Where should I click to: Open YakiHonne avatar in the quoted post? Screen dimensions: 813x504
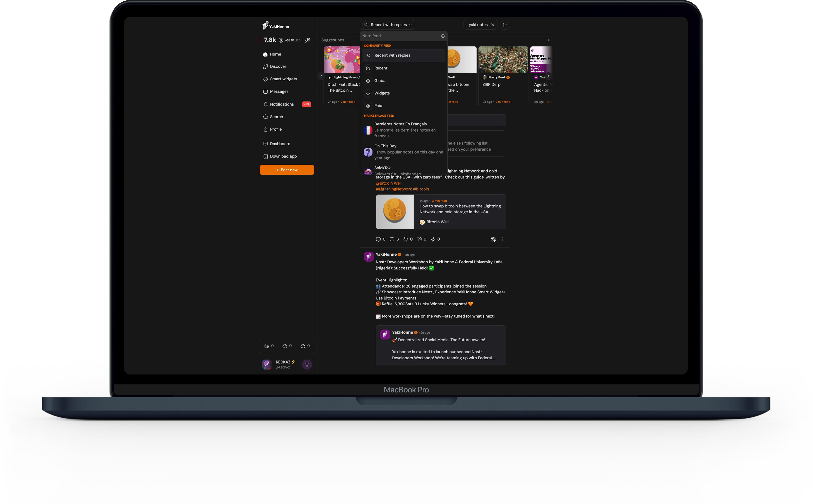[x=385, y=334]
